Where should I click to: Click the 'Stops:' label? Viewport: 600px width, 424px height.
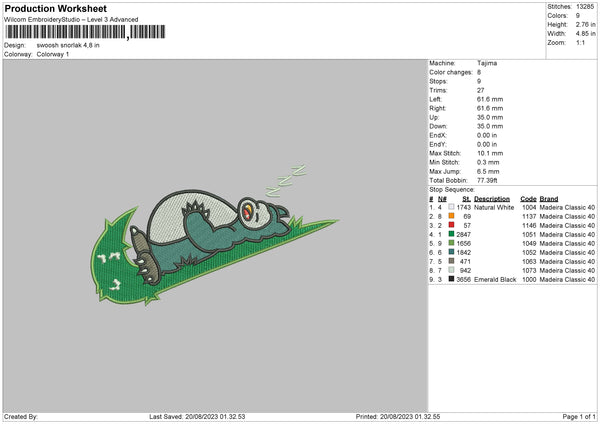(438, 82)
